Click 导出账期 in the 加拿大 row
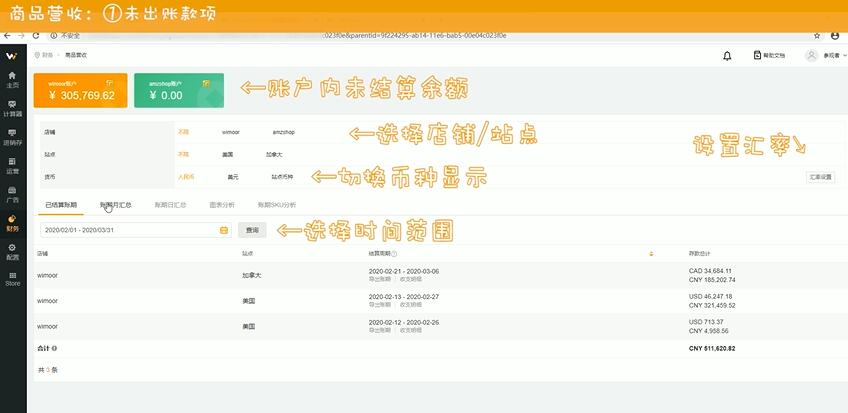The width and height of the screenshot is (848, 413). tap(380, 279)
